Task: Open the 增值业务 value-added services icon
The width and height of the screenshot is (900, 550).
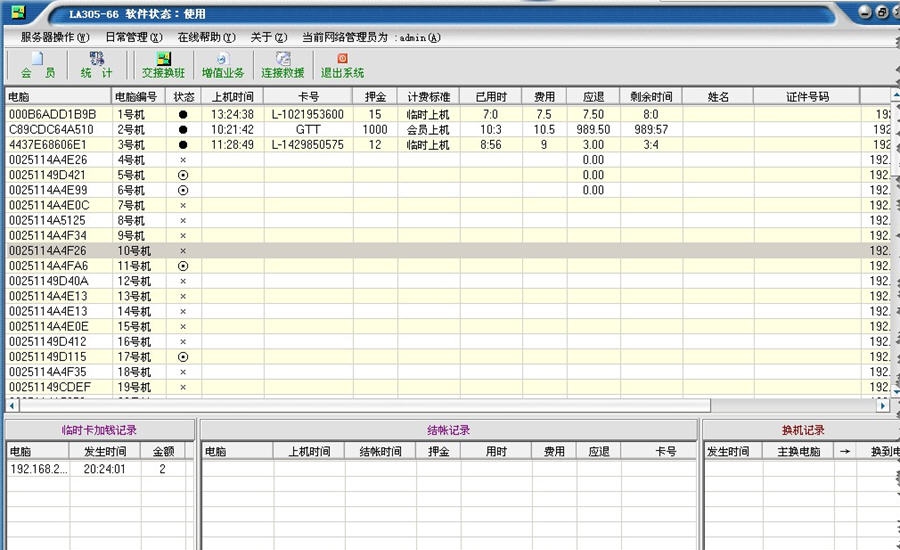Action: point(223,65)
